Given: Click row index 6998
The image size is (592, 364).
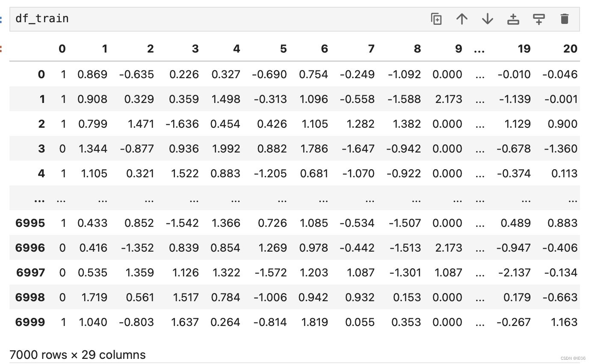Looking at the screenshot, I should click(30, 297).
